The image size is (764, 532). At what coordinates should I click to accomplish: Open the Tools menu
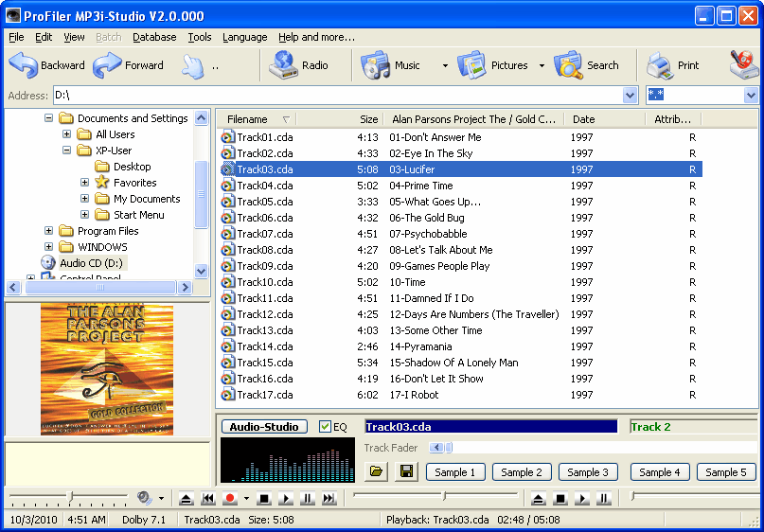tap(200, 37)
